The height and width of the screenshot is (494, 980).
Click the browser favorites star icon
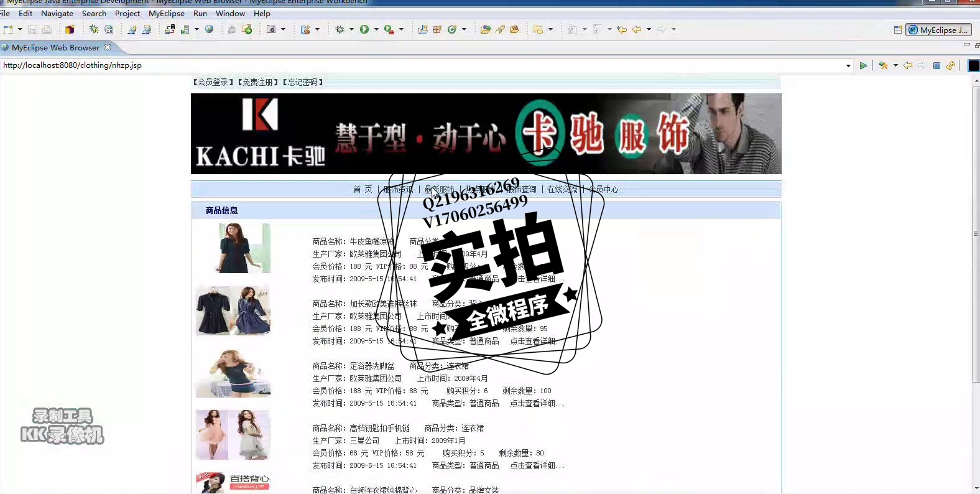coord(884,65)
